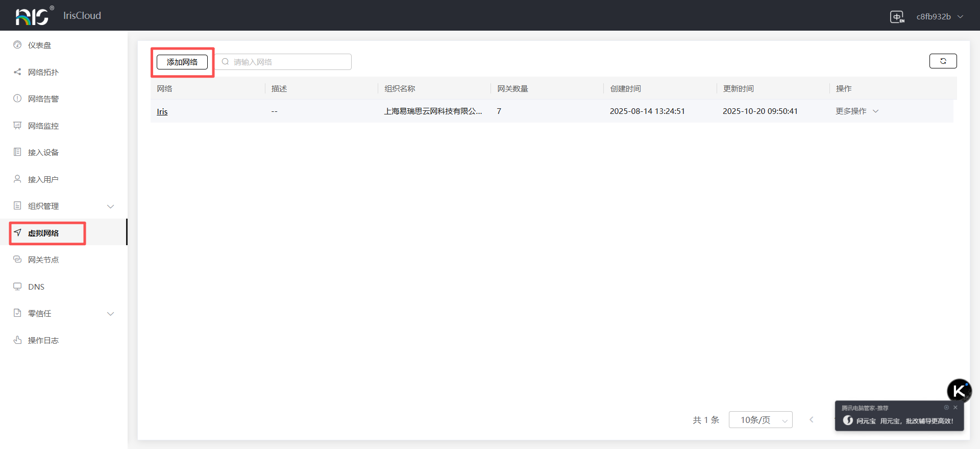This screenshot has width=980, height=449.
Task: Click the 添加网络 button
Action: [182, 62]
